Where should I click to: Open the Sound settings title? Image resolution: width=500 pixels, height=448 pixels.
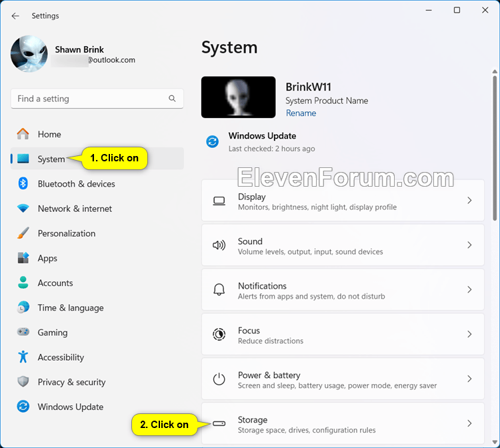click(250, 241)
